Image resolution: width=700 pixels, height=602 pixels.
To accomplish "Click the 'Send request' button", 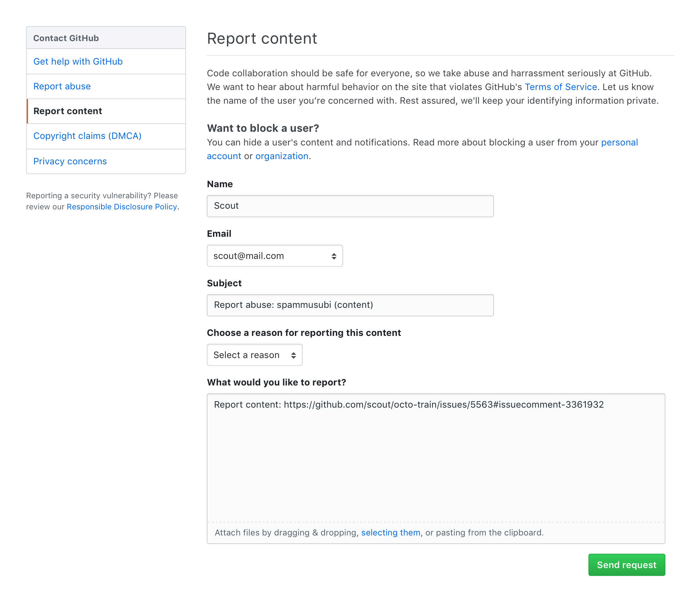I will pyautogui.click(x=626, y=564).
